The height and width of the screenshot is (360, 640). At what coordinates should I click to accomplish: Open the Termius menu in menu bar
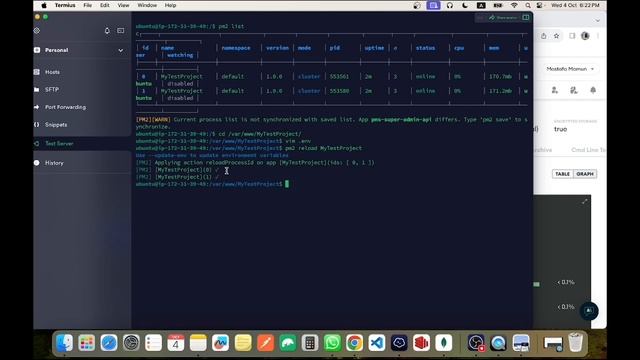click(65, 5)
